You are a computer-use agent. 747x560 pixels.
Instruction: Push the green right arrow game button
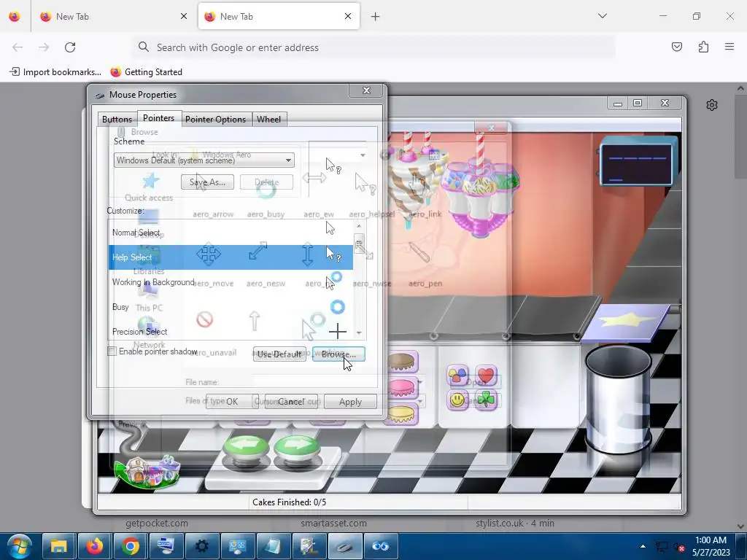(x=296, y=449)
